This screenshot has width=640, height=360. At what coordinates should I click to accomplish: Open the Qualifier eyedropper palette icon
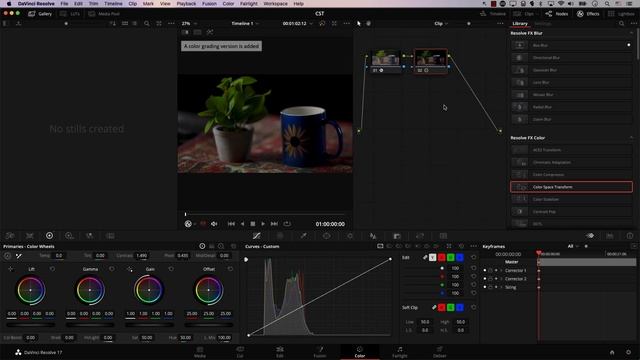(x=303, y=236)
